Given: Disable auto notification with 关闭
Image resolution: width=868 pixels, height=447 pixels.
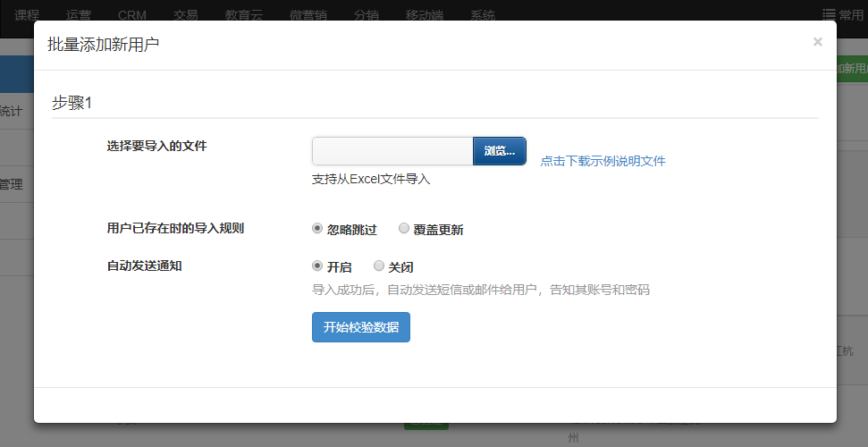Looking at the screenshot, I should click(379, 266).
